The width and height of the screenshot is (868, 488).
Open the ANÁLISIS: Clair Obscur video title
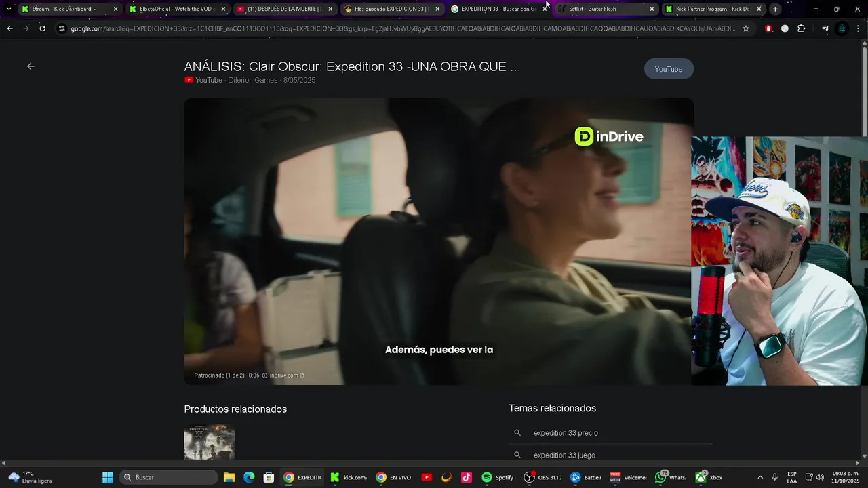(x=352, y=66)
